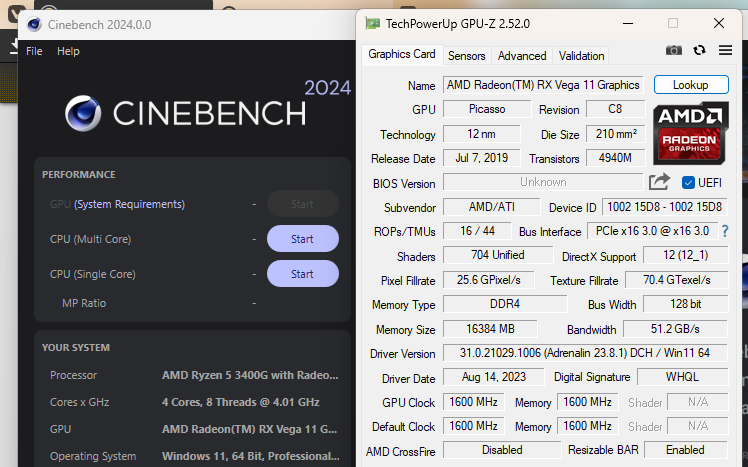Click the Driver Version field
Viewport: 748px width, 467px height.
tap(585, 353)
